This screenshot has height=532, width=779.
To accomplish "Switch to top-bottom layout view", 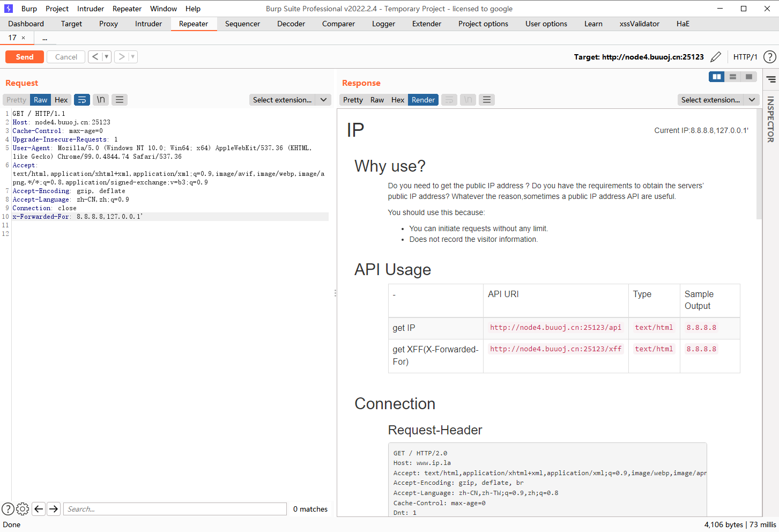I will (732, 77).
